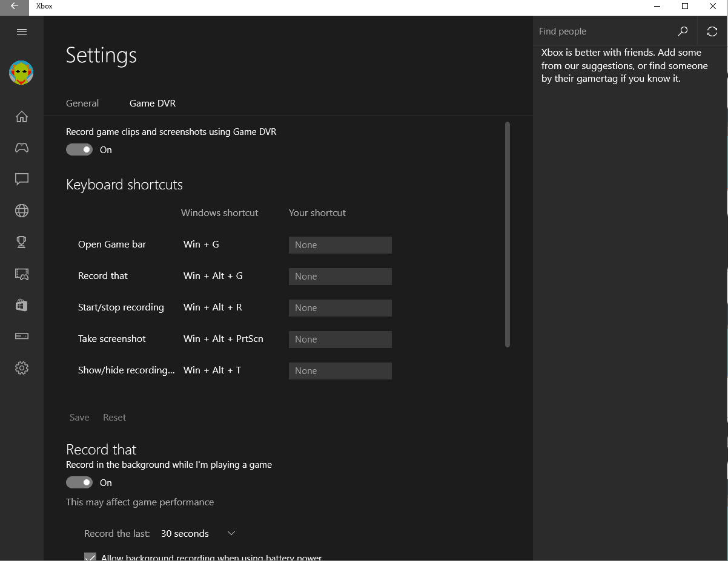The width and height of the screenshot is (728, 561).
Task: Switch to the General settings tab
Action: [82, 103]
